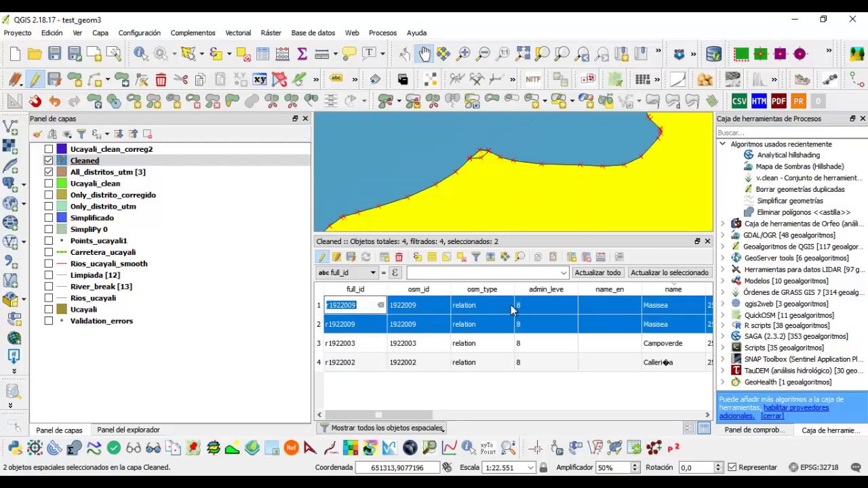Image resolution: width=868 pixels, height=488 pixels.
Task: Expand the SAGA (2.3.2) algorithms group
Action: point(722,336)
